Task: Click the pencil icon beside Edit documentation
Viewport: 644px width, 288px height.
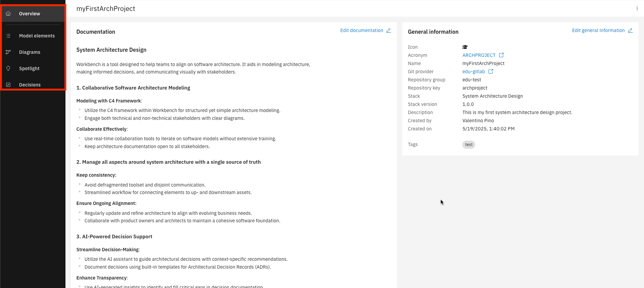Action: (388, 30)
